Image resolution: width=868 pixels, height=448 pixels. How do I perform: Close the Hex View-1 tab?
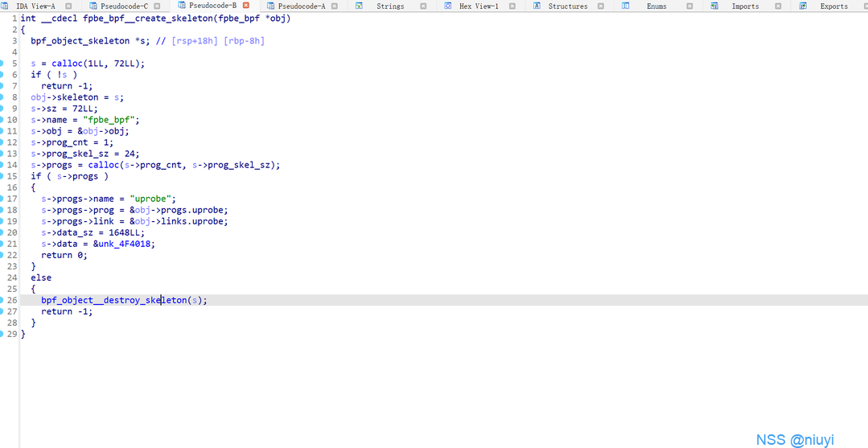pos(512,6)
